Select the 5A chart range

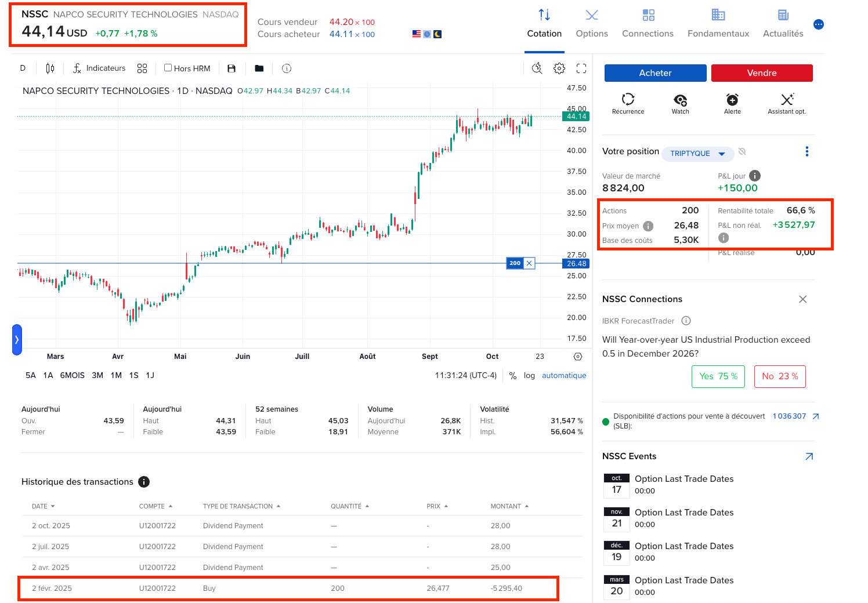pos(31,376)
